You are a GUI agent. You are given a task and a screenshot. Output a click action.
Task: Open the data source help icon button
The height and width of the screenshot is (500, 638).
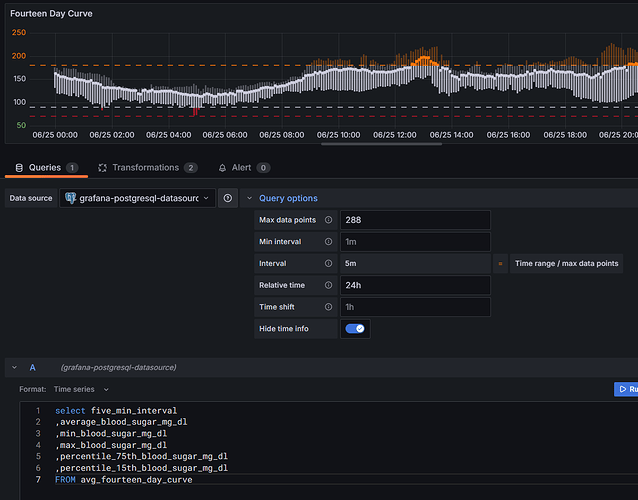click(x=228, y=198)
